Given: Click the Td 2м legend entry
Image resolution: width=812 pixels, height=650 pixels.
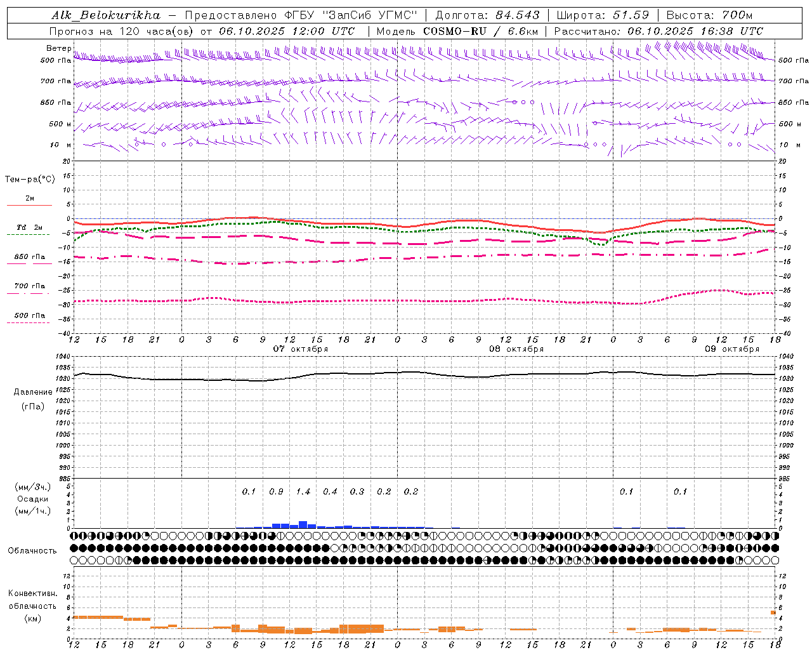Looking at the screenshot, I should (30, 227).
